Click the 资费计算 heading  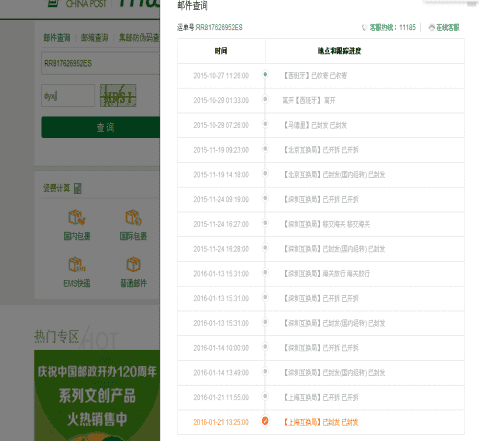click(x=56, y=188)
